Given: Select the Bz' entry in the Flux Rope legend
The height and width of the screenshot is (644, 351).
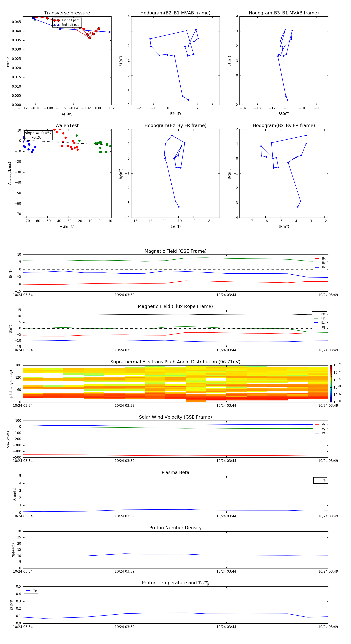Looking at the screenshot, I should [320, 323].
